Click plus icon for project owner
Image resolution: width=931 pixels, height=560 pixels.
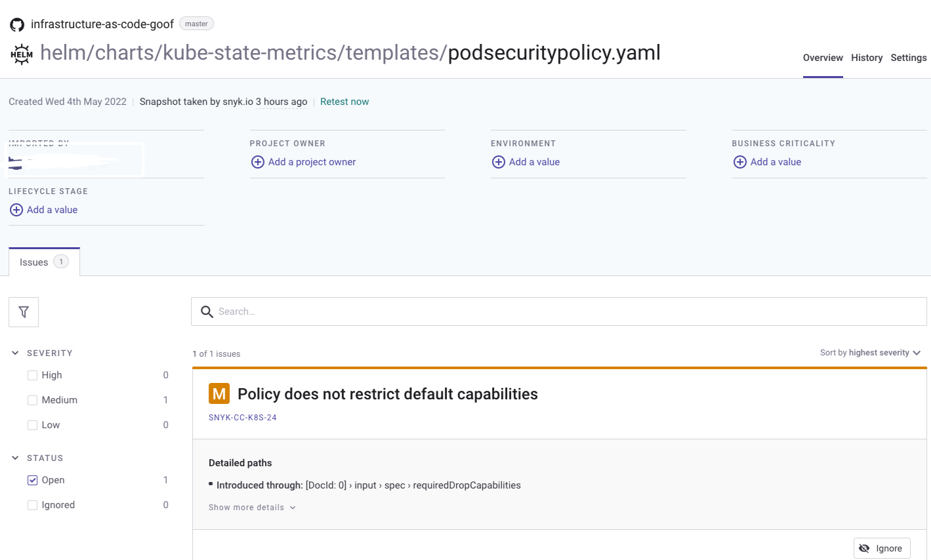pyautogui.click(x=258, y=162)
